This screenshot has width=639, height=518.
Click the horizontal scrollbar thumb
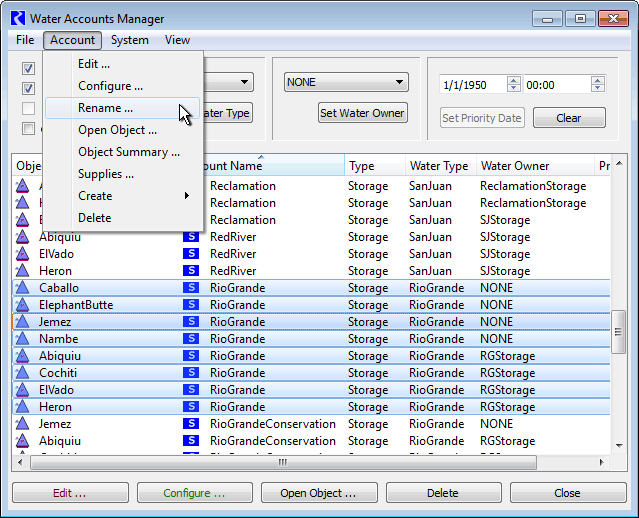[283, 462]
